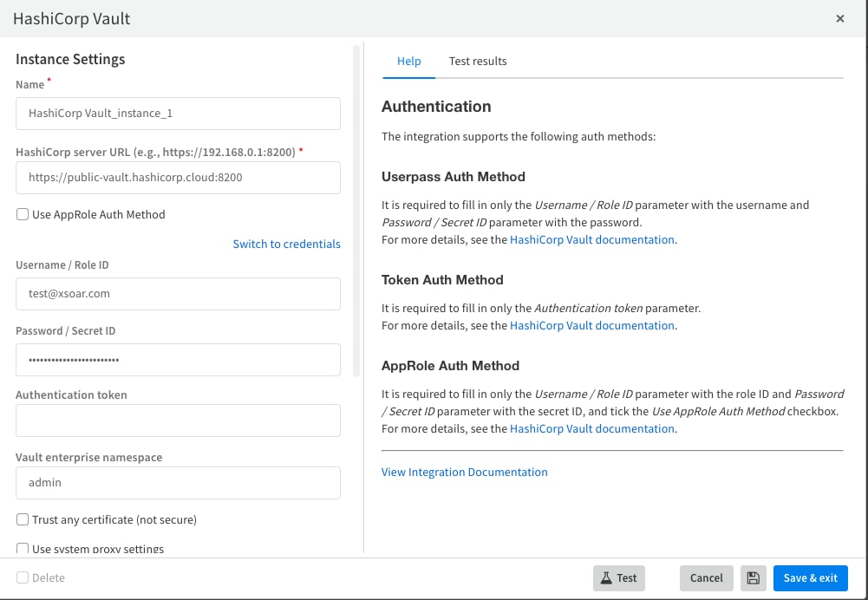Image resolution: width=868 pixels, height=600 pixels.
Task: Click the Instance Settings panel scrollbar
Action: tap(356, 211)
